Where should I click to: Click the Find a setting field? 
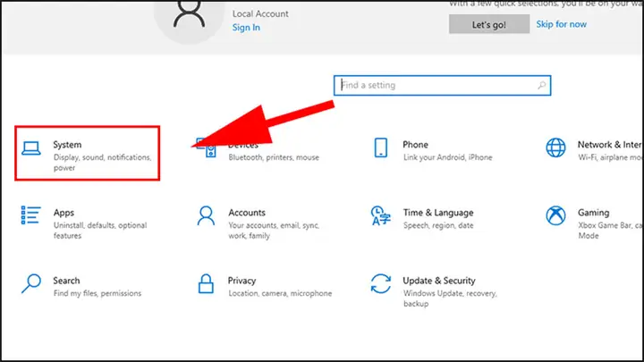click(443, 86)
